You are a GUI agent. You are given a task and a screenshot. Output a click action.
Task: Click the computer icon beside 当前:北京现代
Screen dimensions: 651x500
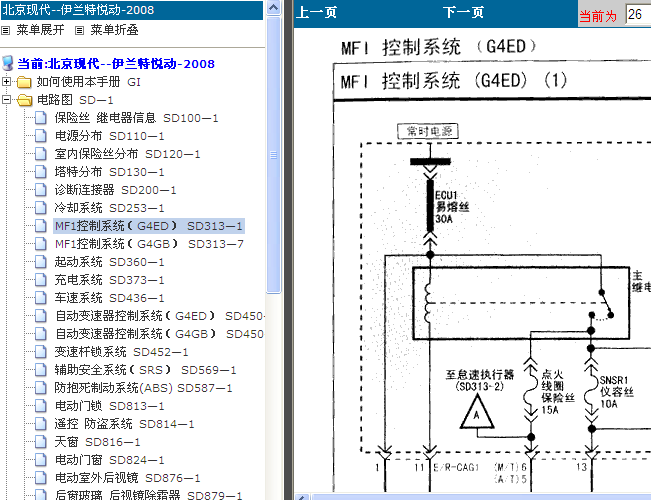pyautogui.click(x=7, y=63)
